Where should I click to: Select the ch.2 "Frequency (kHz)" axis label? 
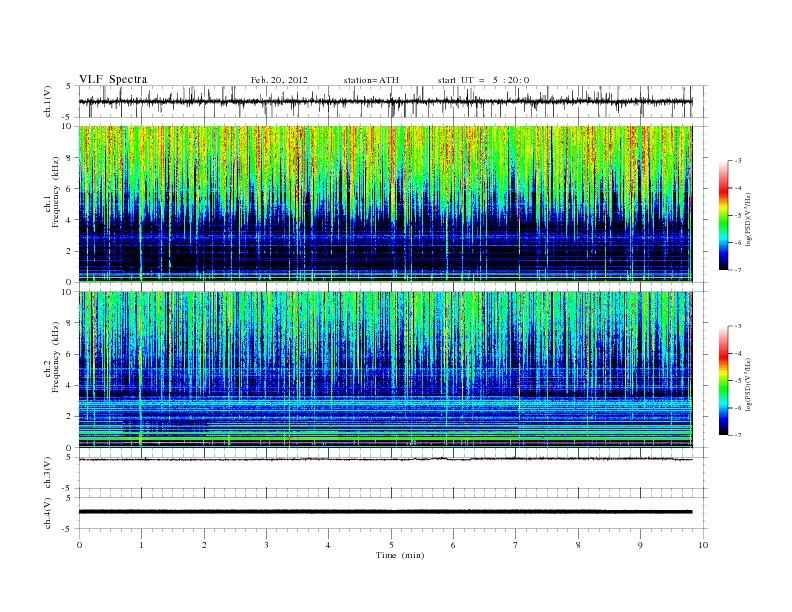(x=55, y=357)
